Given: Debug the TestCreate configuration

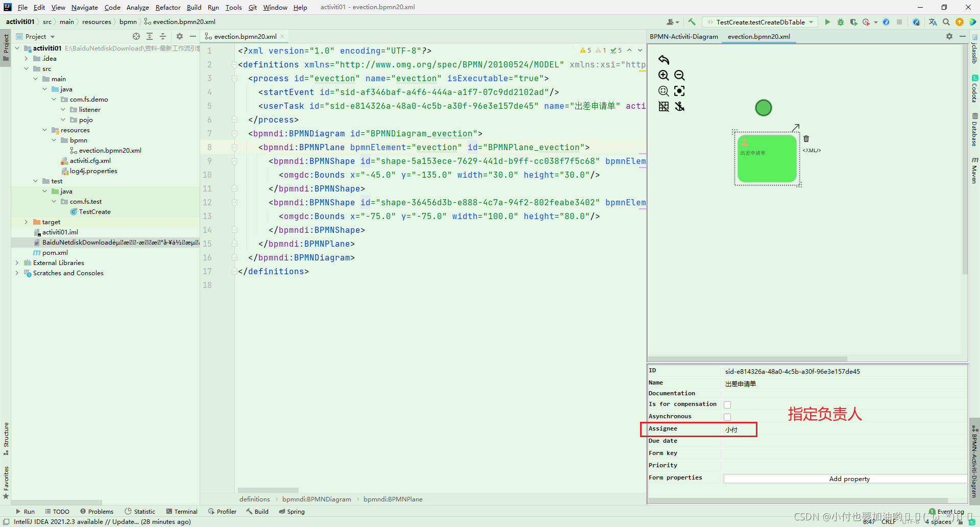Looking at the screenshot, I should pyautogui.click(x=840, y=22).
